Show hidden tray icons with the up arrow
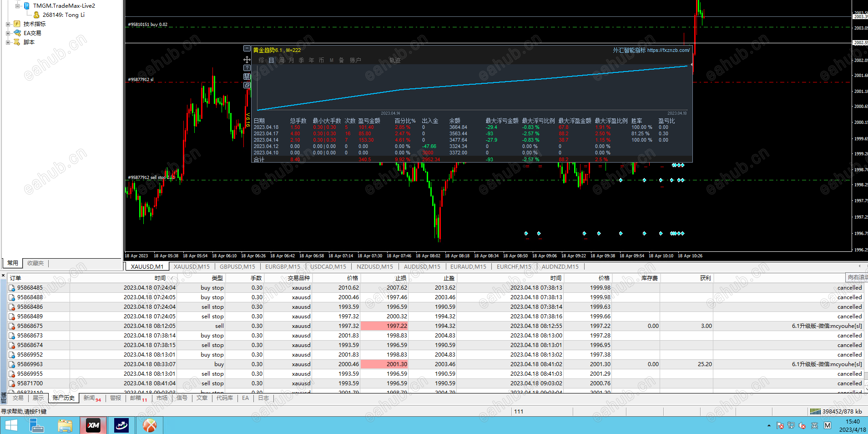868x434 pixels. [769, 426]
